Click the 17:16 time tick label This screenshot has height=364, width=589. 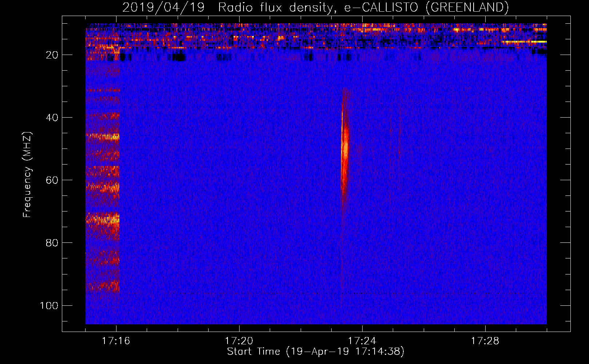pyautogui.click(x=116, y=341)
